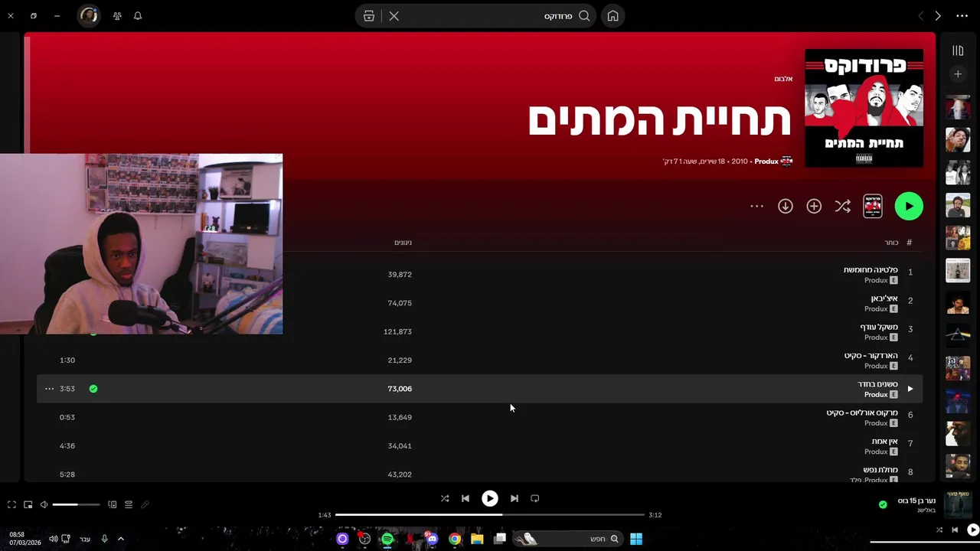
Task: Show hidden system tray icons chevron
Action: pos(120,539)
